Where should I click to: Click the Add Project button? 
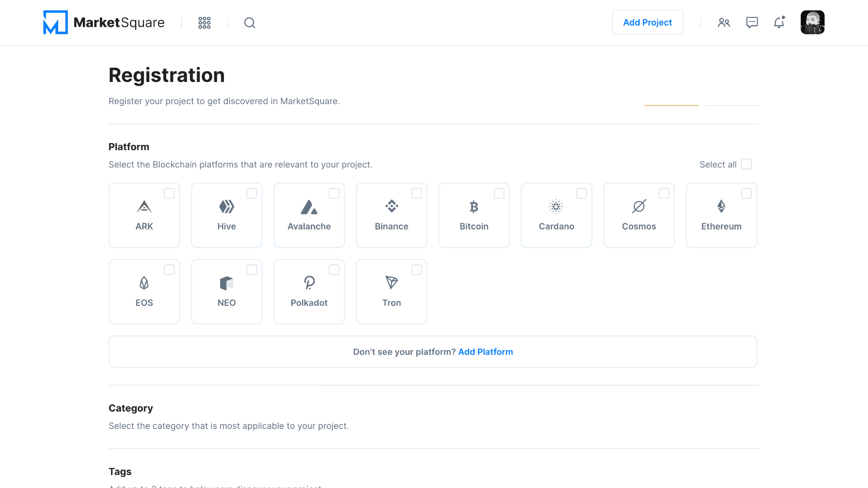[648, 22]
